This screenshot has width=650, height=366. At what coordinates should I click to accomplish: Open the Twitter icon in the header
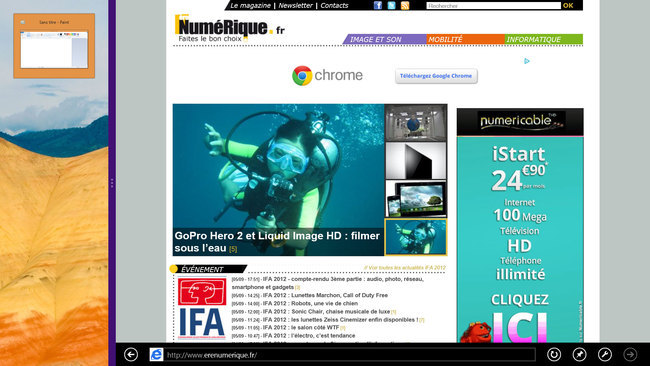point(391,5)
